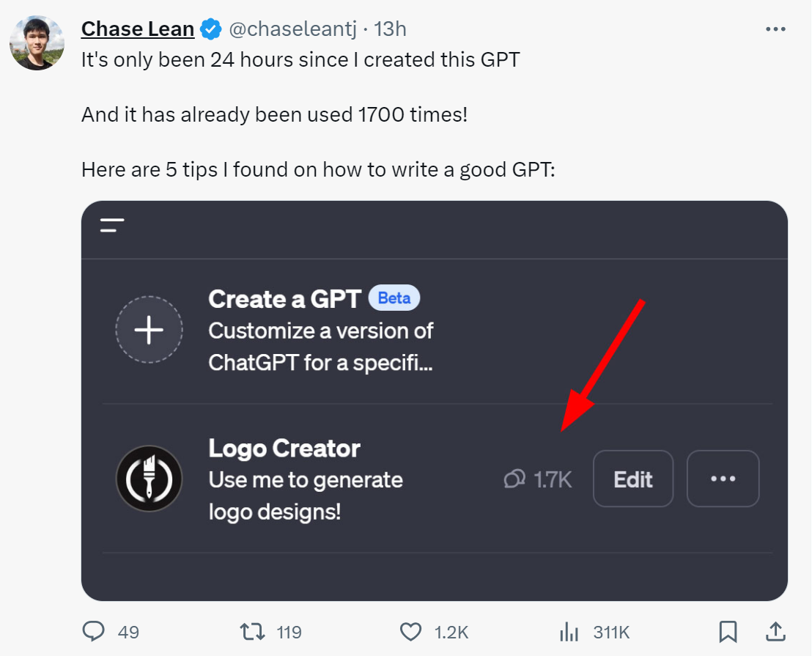
Task: Open view analytics bar-chart icon
Action: pos(569,632)
